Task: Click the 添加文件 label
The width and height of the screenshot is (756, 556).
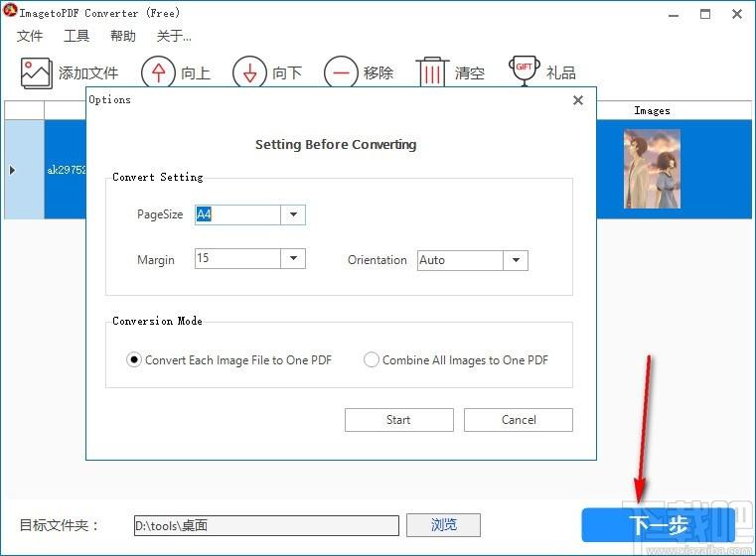Action: coord(88,72)
